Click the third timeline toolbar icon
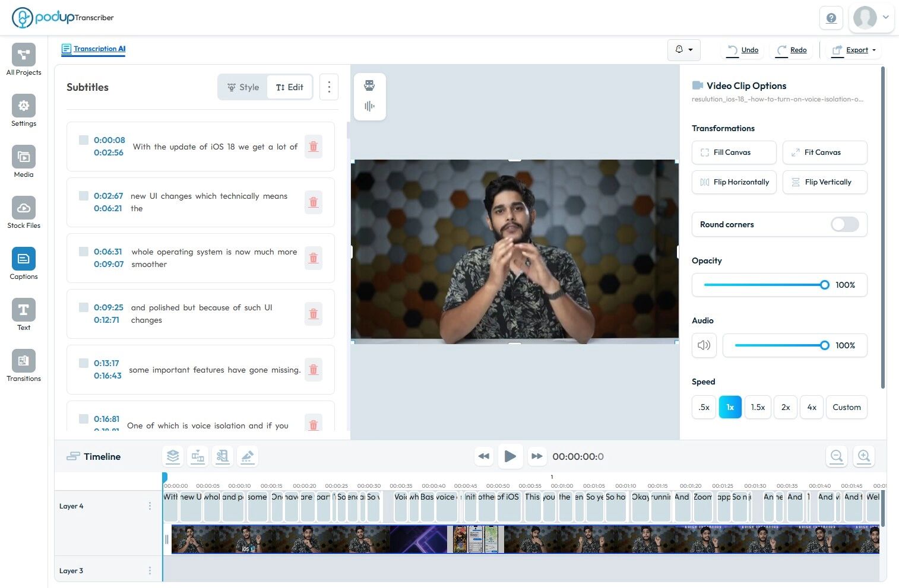This screenshot has height=588, width=899. click(223, 456)
